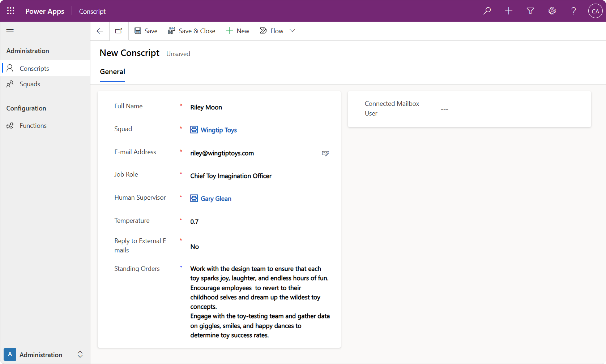
Task: Open the Administration area switcher
Action: (x=45, y=355)
